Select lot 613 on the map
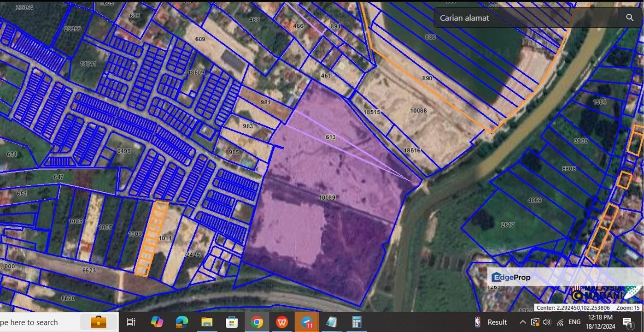The width and height of the screenshot is (644, 332). coord(330,137)
